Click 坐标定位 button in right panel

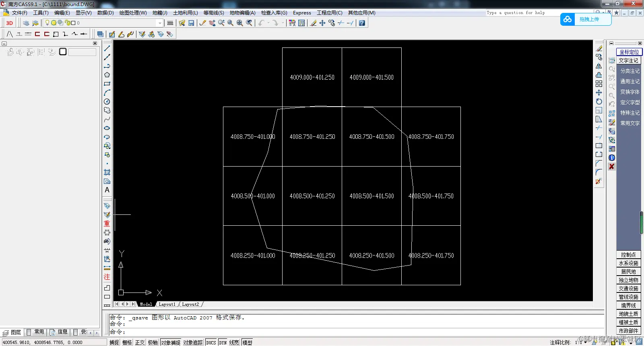(x=629, y=52)
